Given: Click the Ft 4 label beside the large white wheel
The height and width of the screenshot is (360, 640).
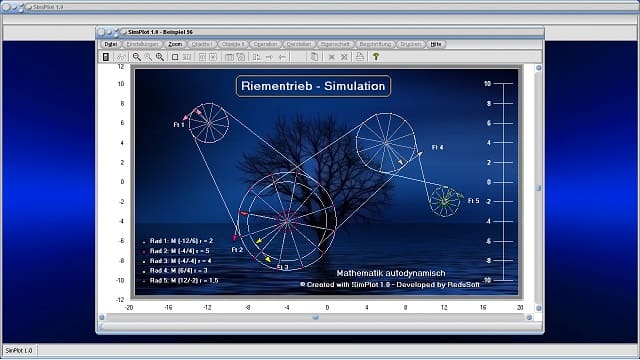Looking at the screenshot, I should coord(438,147).
